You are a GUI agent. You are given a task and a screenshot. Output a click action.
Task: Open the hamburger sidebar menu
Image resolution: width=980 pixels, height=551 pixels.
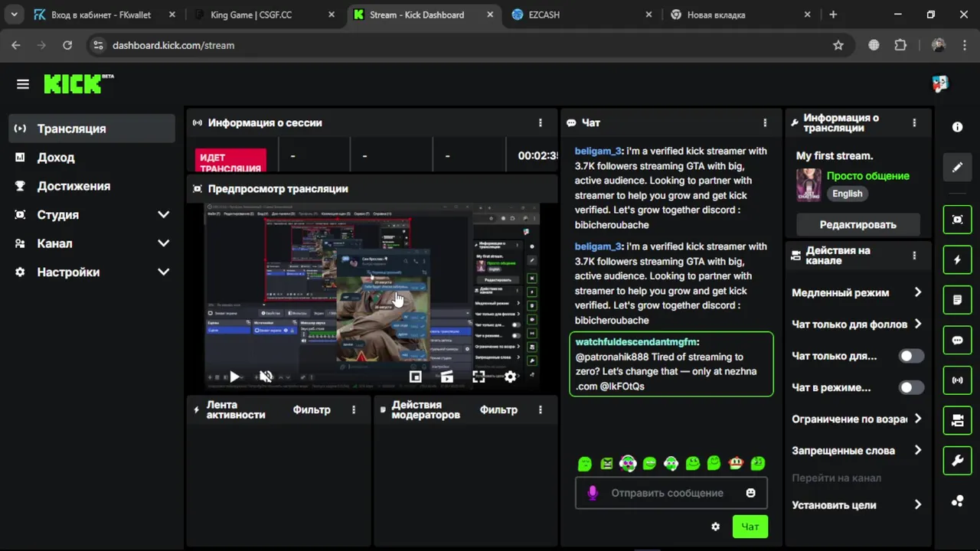coord(23,84)
